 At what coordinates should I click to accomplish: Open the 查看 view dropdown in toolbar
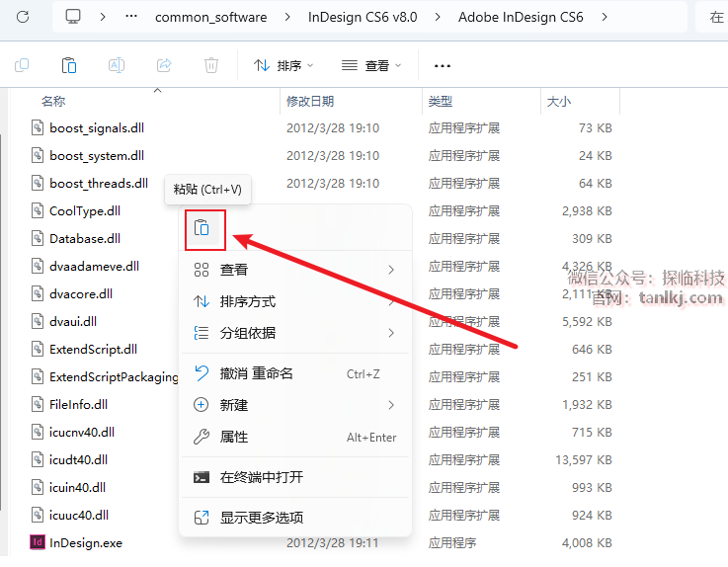371,66
